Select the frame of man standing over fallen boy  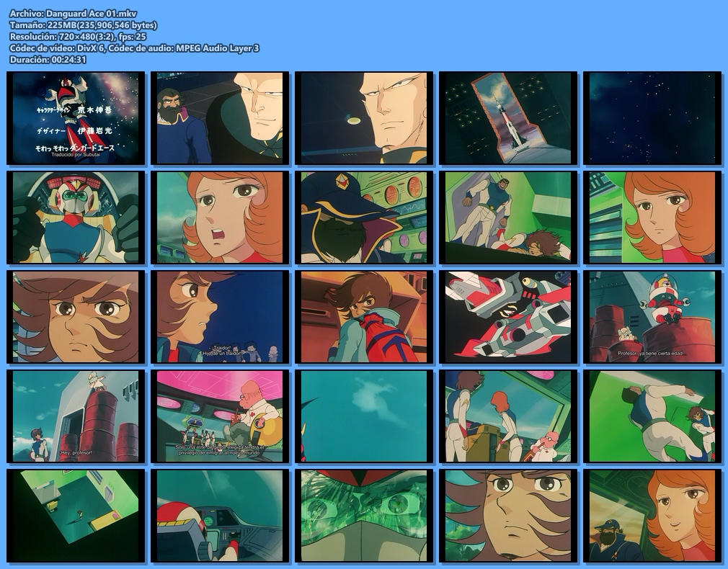point(508,218)
